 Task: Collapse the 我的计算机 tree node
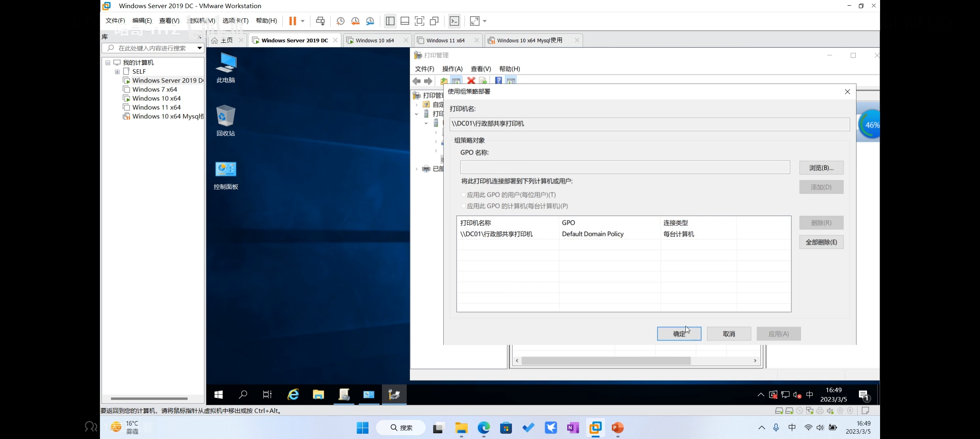(108, 63)
